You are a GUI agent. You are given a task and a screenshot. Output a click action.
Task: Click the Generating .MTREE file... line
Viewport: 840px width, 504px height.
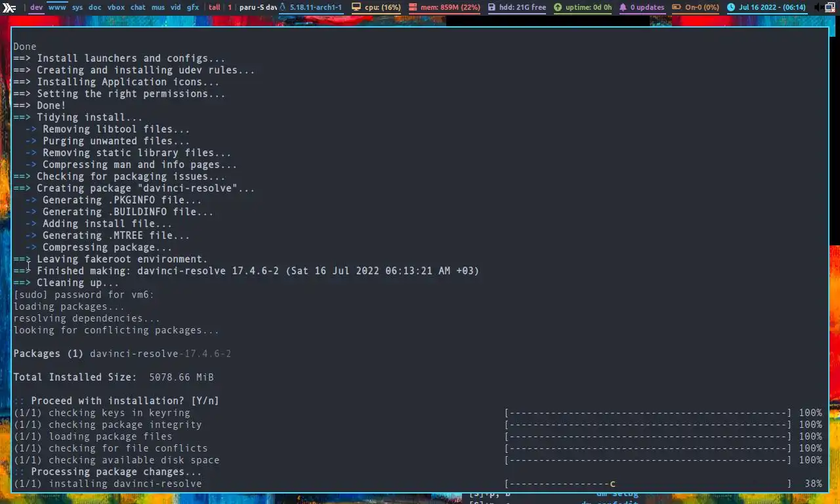(x=108, y=236)
